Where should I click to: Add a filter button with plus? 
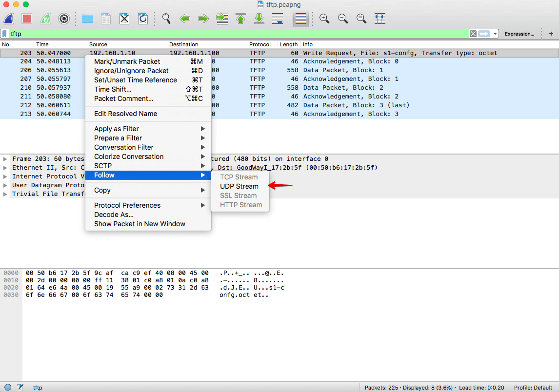click(x=551, y=34)
